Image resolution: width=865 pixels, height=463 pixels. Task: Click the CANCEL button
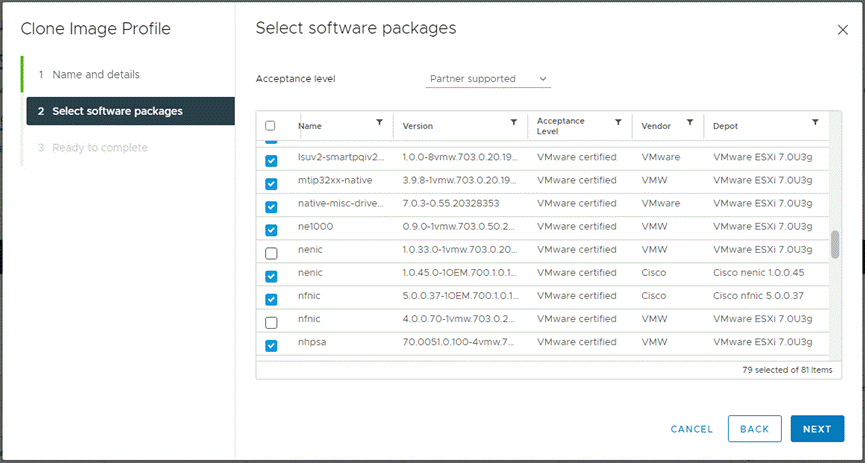pos(692,429)
